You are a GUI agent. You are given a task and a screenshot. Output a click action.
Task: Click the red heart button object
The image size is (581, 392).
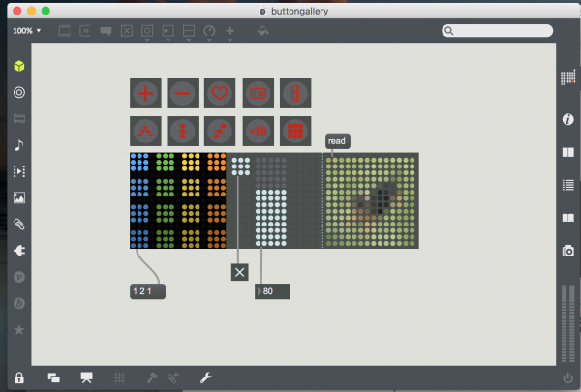(220, 93)
